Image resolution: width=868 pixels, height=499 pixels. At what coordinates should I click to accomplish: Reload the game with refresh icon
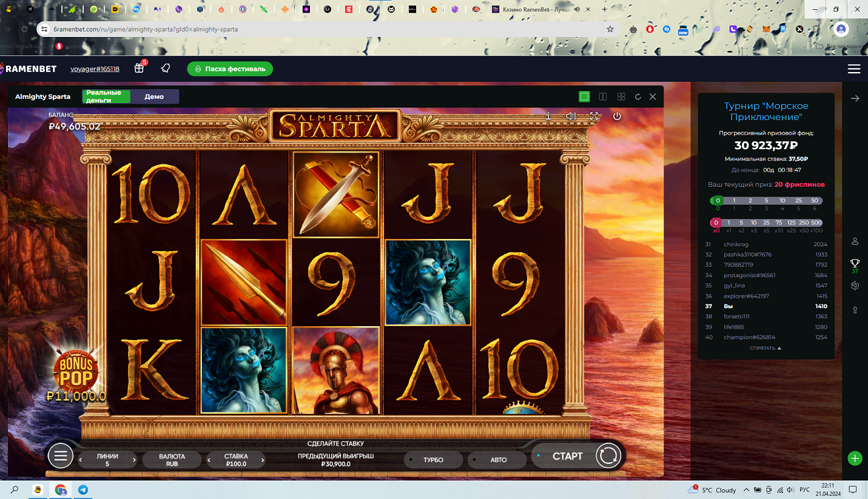coord(638,96)
